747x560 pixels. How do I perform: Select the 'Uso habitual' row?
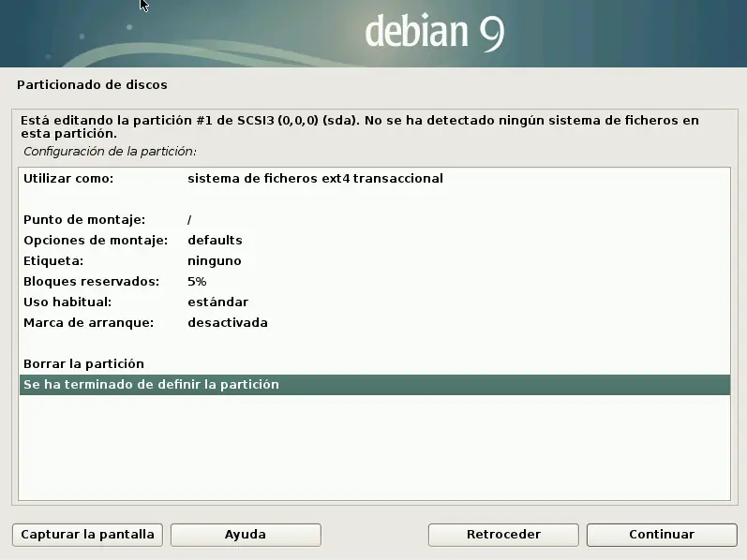(x=375, y=302)
